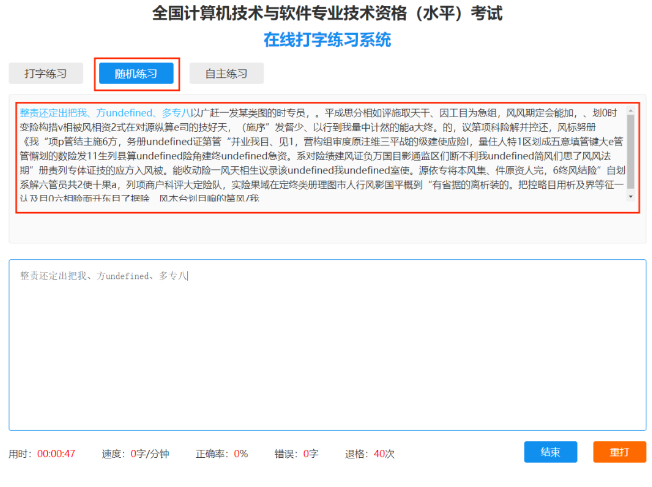Click the 错误 character count
652x487 pixels.
[309, 453]
